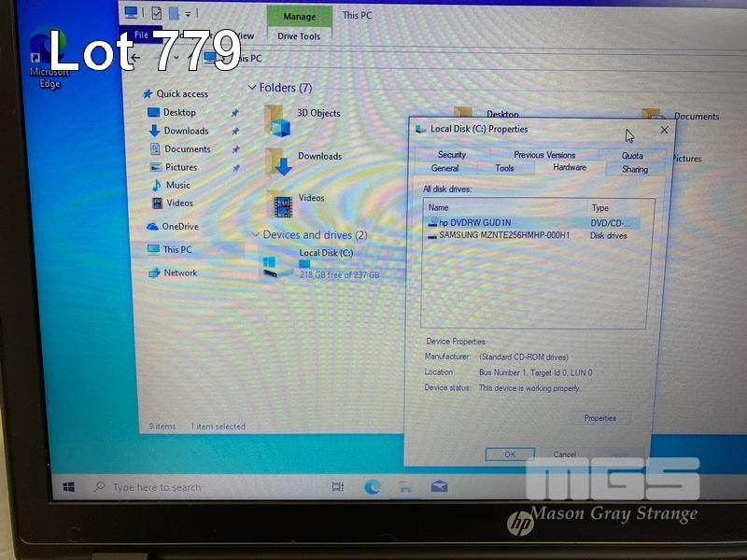
Task: Click the This PC icon in title bar
Action: 131,12
